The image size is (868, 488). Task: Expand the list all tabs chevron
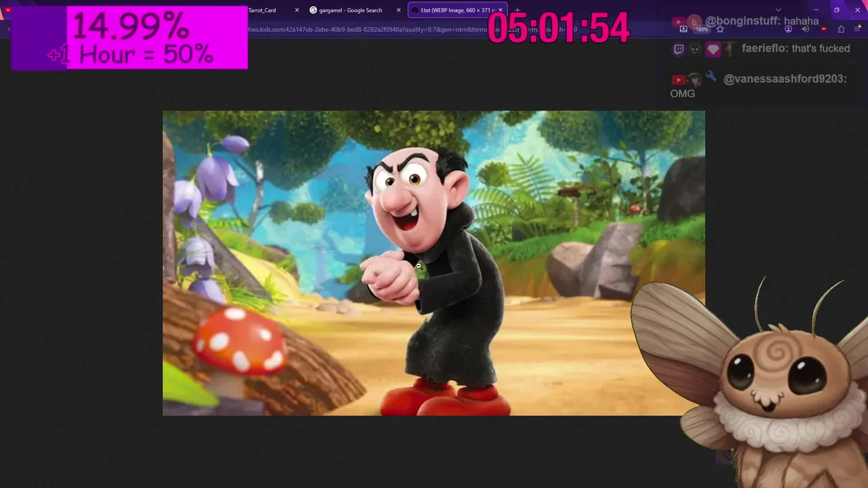coord(778,10)
